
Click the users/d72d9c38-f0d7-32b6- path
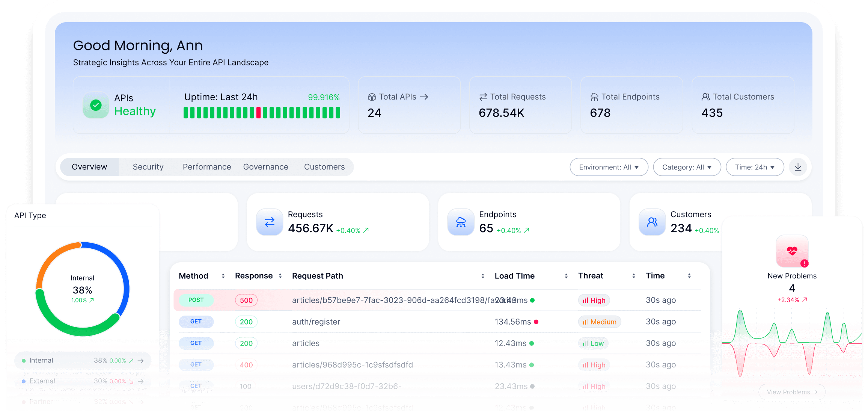(347, 386)
